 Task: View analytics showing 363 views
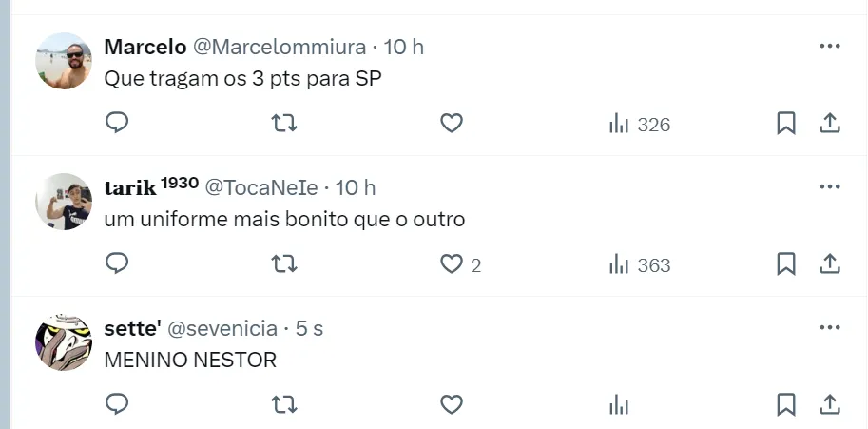click(640, 264)
